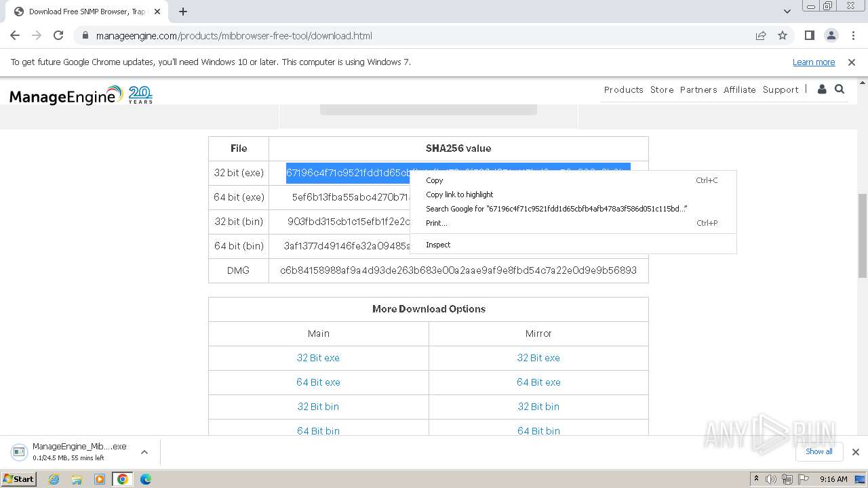Expand download item options chevron
The image size is (868, 488).
(144, 452)
